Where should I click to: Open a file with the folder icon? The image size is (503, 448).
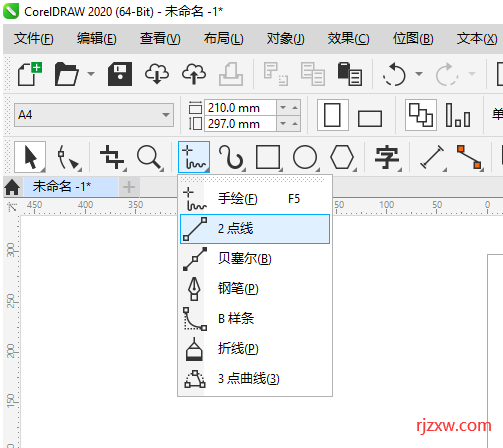[66, 74]
